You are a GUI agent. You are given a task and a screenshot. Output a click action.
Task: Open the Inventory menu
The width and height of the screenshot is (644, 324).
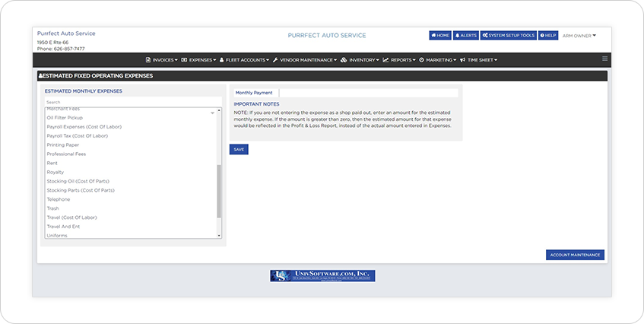click(360, 60)
